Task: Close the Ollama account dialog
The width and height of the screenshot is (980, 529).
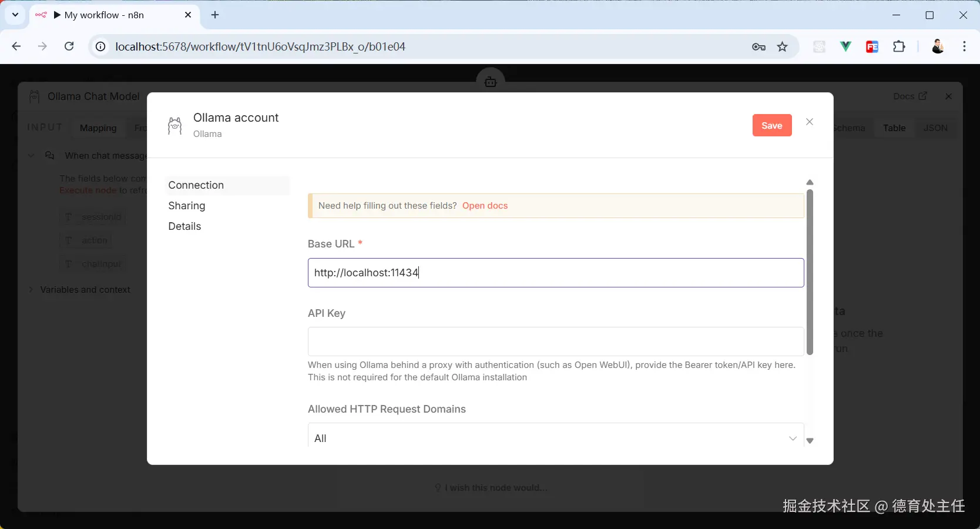Action: point(810,122)
